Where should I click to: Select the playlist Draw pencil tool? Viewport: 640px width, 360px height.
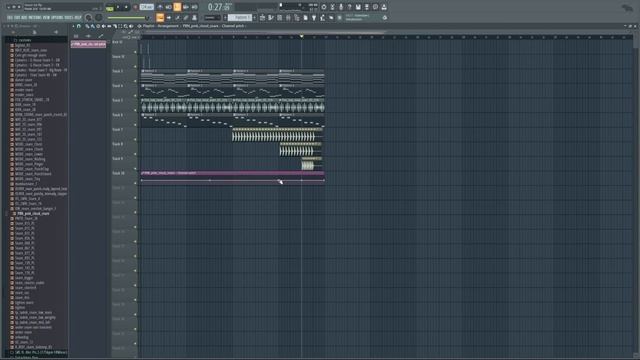coord(87,26)
